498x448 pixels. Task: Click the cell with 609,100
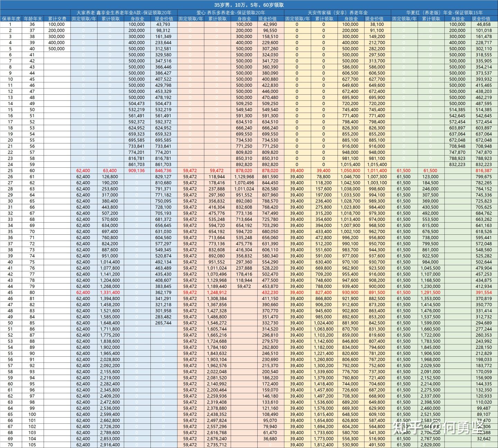(x=377, y=414)
